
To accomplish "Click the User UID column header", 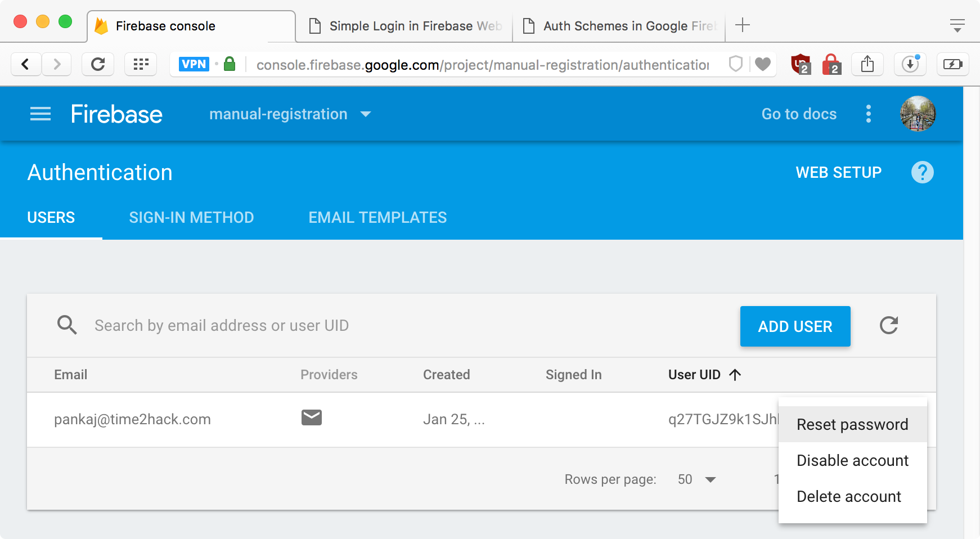I will coord(694,375).
